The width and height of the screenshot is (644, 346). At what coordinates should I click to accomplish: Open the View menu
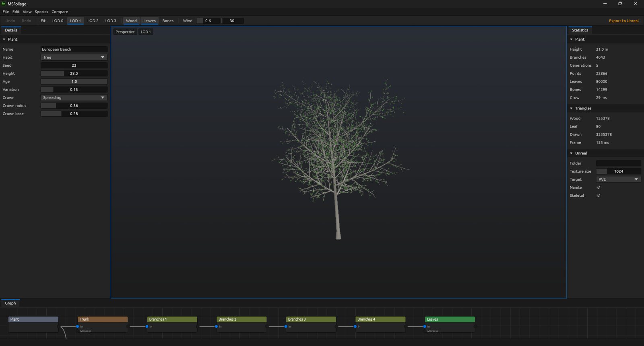coord(27,12)
